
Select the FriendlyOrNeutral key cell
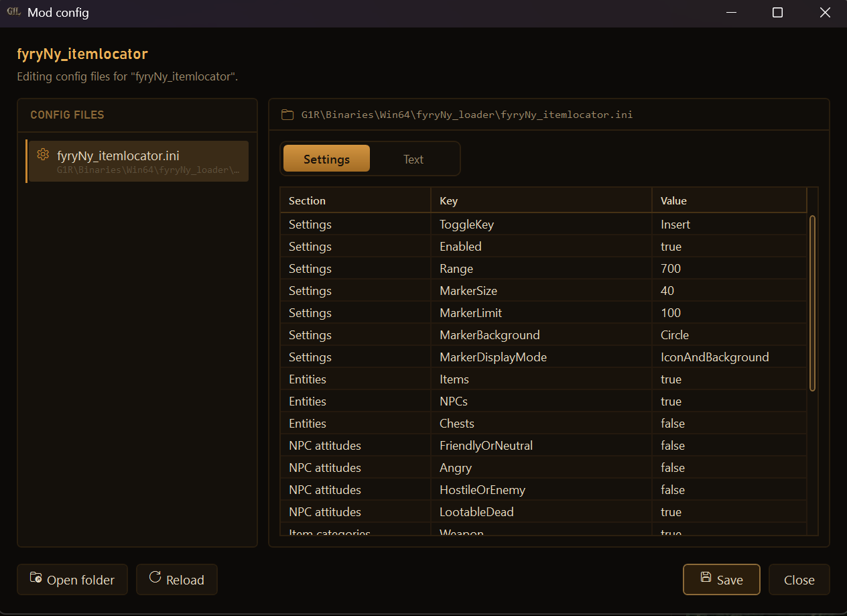pyautogui.click(x=541, y=446)
